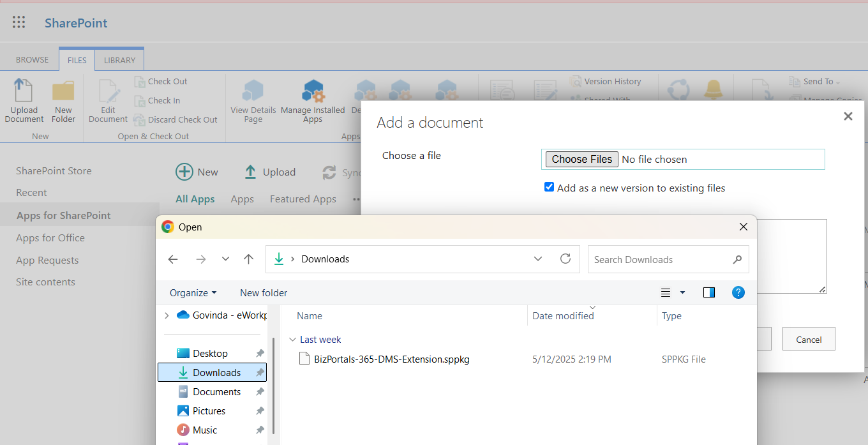Screen dimensions: 868x445
Task: Open the Help question mark icon
Action: tap(738, 292)
